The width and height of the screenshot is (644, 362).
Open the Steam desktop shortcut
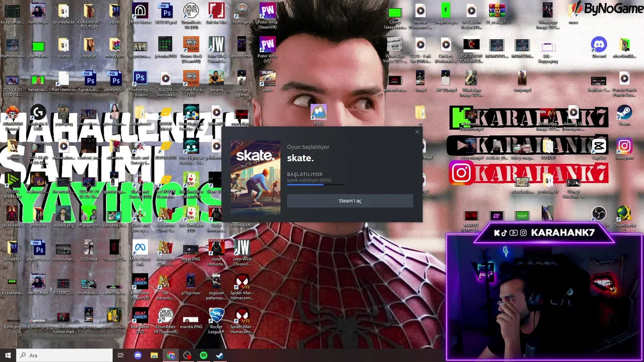pos(624,115)
